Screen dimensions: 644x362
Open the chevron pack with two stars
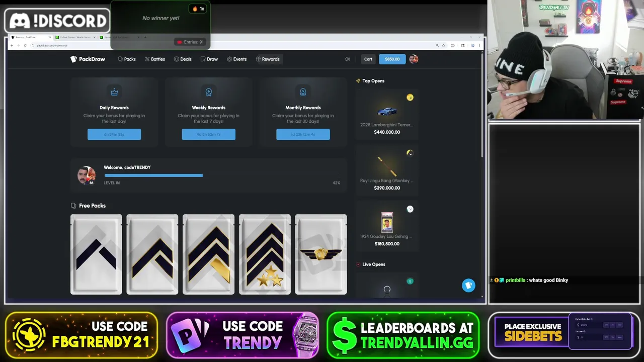click(265, 254)
